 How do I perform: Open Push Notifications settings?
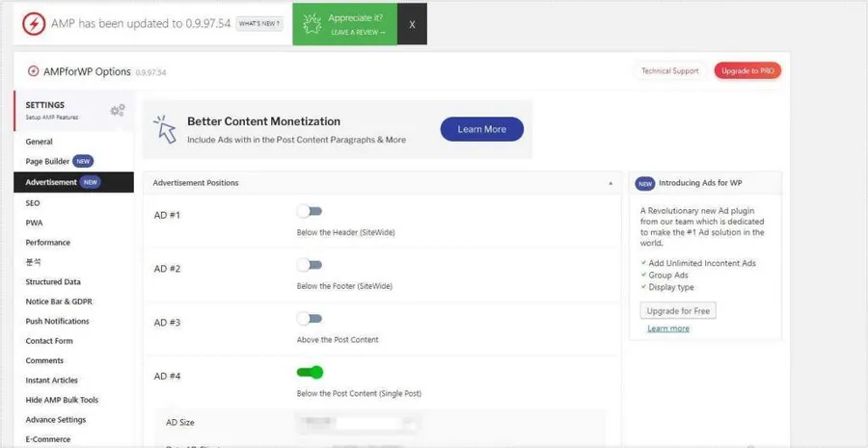57,321
